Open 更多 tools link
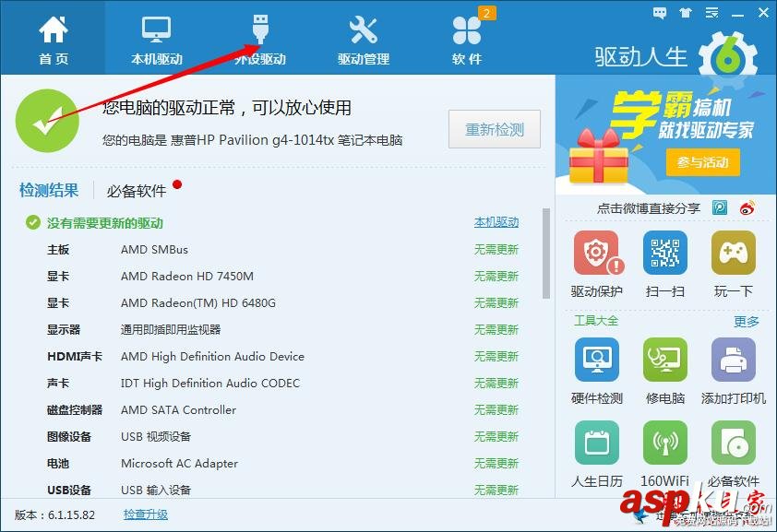Image resolution: width=777 pixels, height=532 pixels. coord(747,322)
